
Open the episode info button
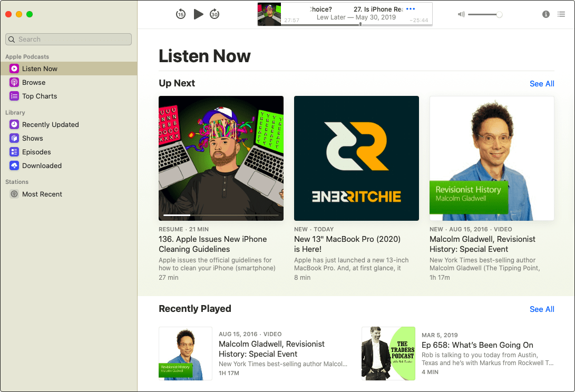coord(545,14)
